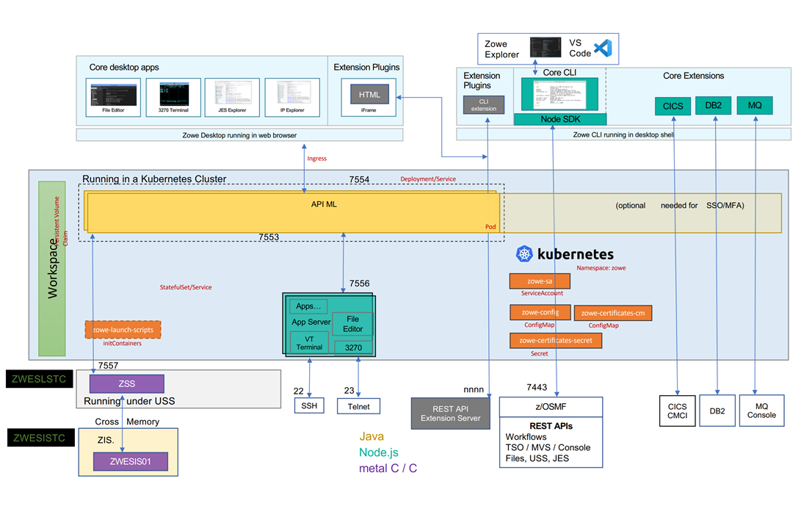Screen dimensions: 812x509
Task: Click the CICS extension button
Action: (x=673, y=106)
